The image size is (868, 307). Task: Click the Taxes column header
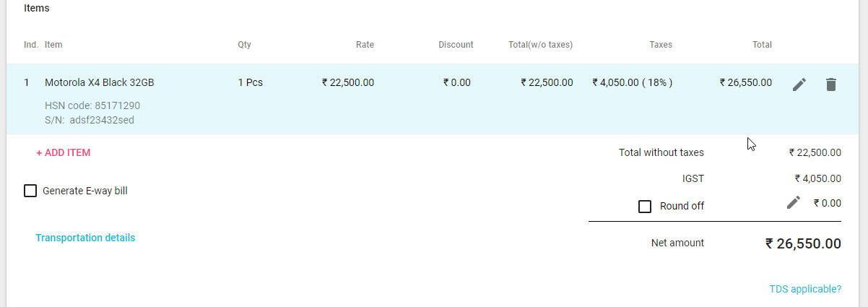point(661,45)
